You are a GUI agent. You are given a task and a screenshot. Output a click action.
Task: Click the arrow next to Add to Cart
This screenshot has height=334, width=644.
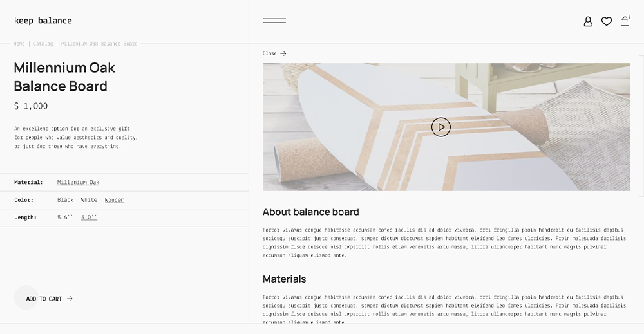[x=70, y=299]
